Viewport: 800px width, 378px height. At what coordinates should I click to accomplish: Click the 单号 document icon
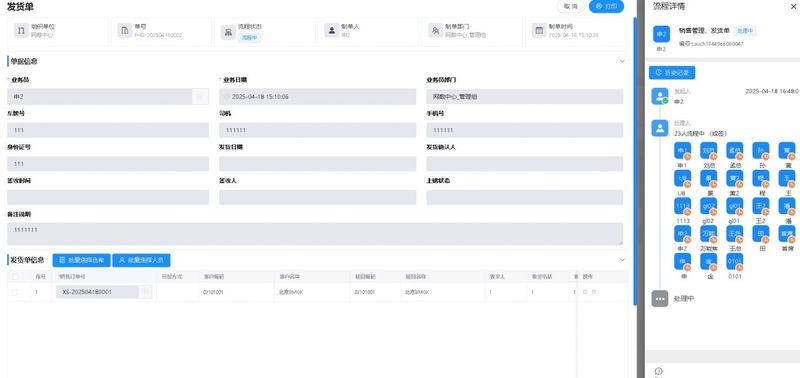tap(124, 31)
